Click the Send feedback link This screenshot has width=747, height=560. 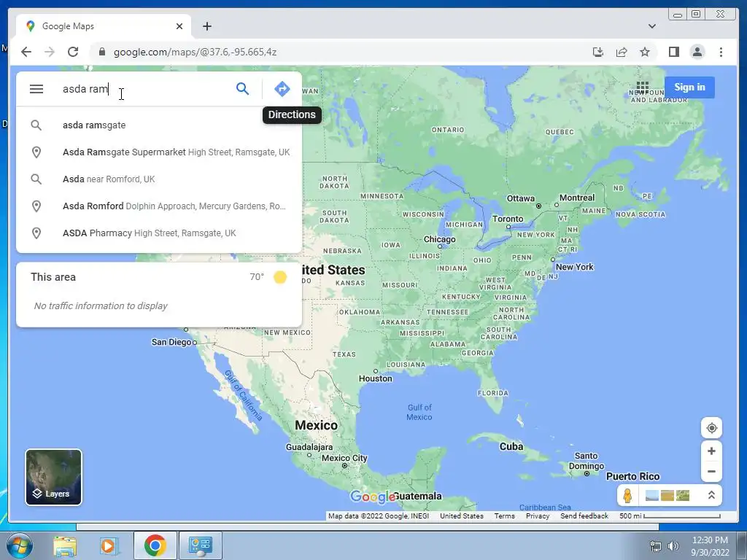tap(584, 516)
